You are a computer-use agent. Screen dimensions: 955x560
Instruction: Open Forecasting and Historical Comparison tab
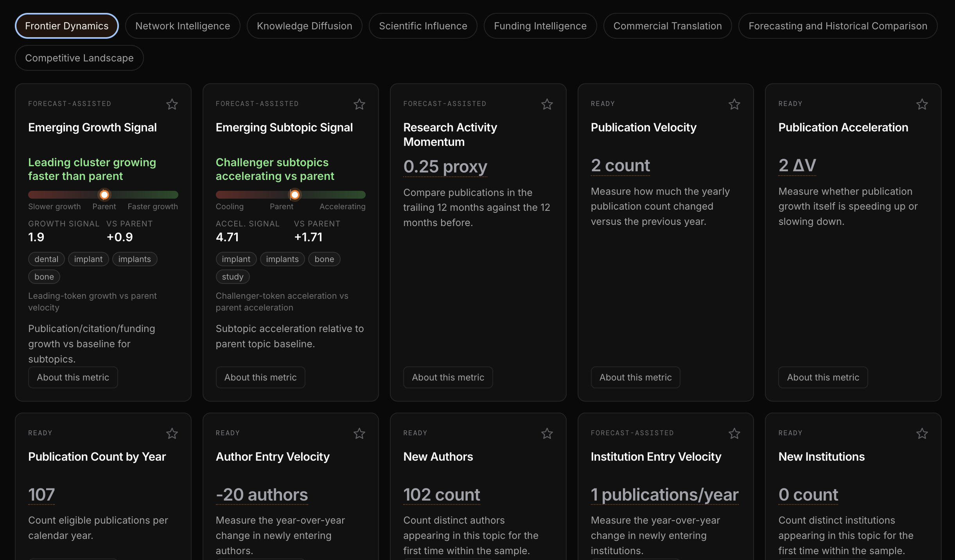coord(838,26)
